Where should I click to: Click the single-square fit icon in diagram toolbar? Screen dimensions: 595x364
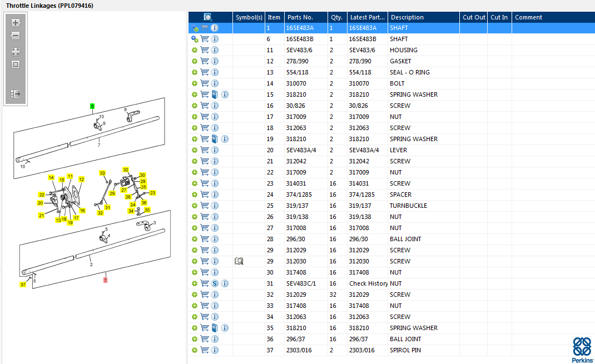coord(16,64)
